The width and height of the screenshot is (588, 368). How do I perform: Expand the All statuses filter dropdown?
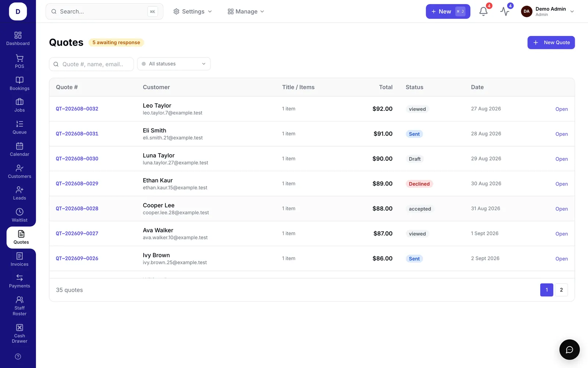(174, 64)
